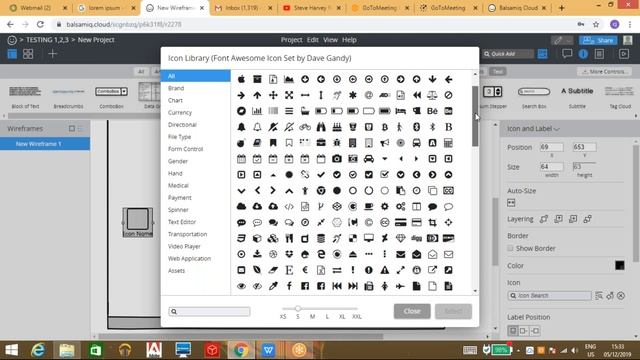The image size is (640, 360).
Task: Enable the Show Border checkbox
Action: [x=510, y=248]
